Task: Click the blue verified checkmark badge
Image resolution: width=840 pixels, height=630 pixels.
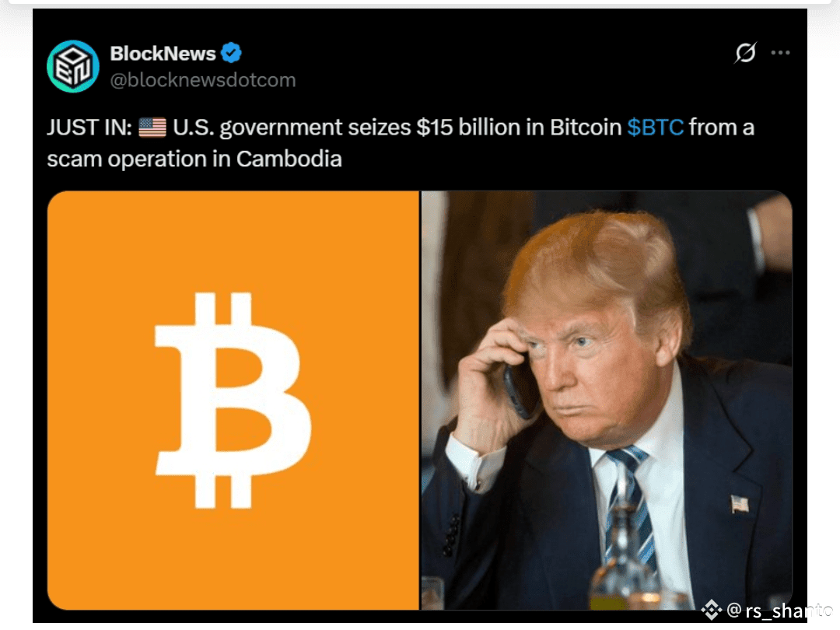Action: point(232,53)
